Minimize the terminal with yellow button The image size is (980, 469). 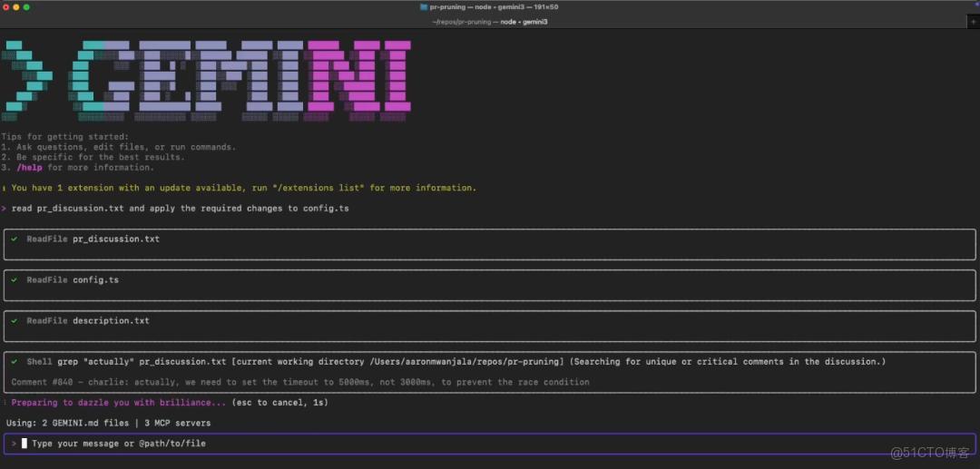16,7
